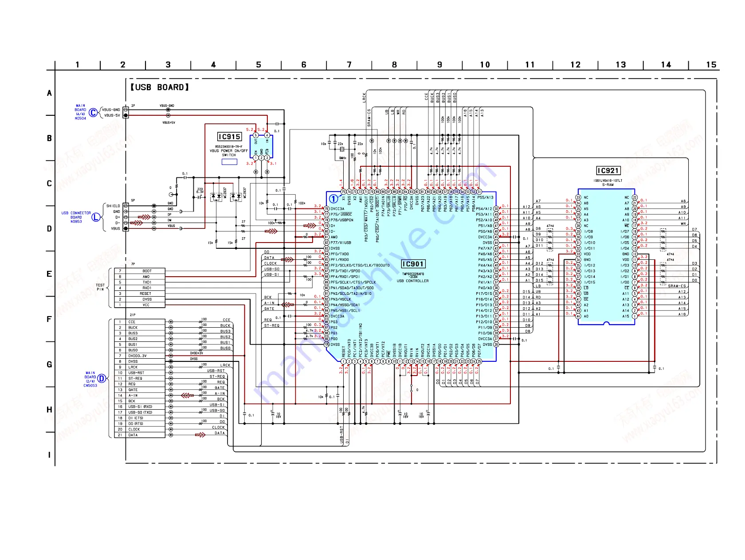The height and width of the screenshot is (560, 745).
Task: Select the USB-RST row in the 21P connector
Action: tap(140, 373)
